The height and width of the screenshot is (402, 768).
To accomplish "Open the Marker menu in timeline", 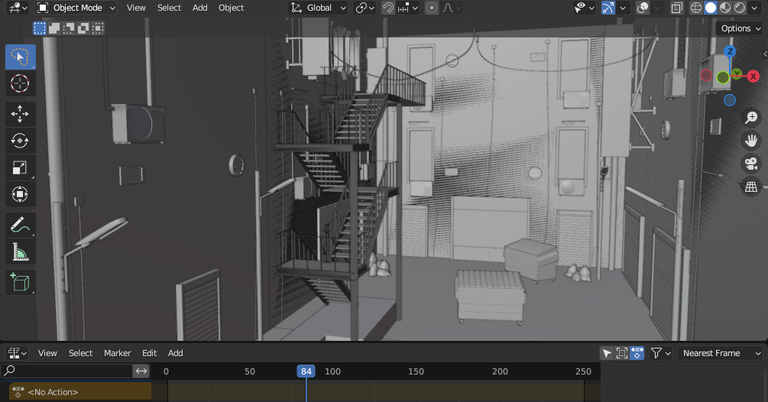I will pyautogui.click(x=117, y=353).
